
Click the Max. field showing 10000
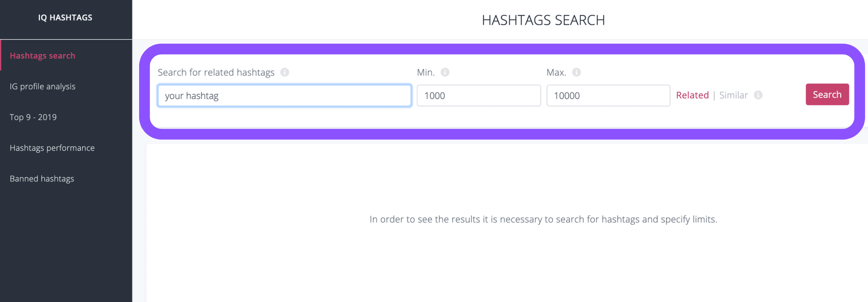pyautogui.click(x=608, y=96)
